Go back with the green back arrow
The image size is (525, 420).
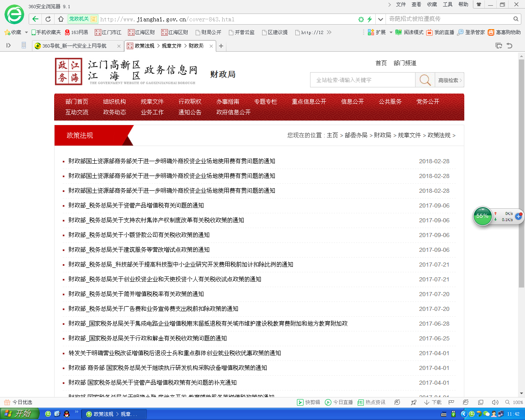[36, 19]
